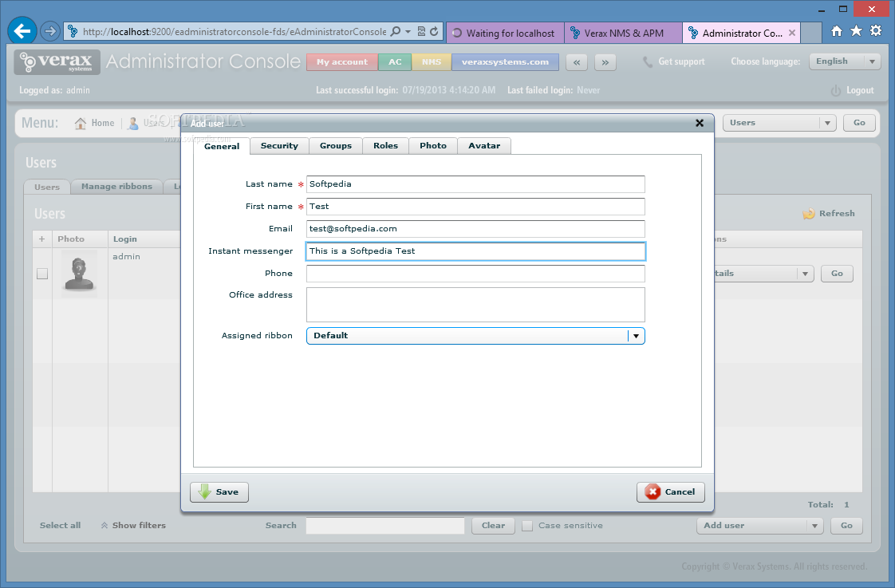Click the browser forward arrow button
The width and height of the screenshot is (895, 588).
pos(50,31)
